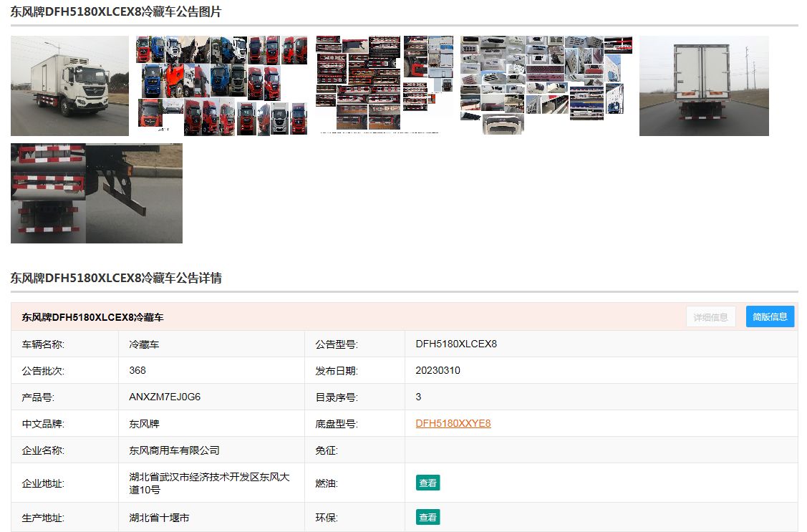Switch to 简版信息 view
Viewport: 807px width, 532px height.
[770, 317]
